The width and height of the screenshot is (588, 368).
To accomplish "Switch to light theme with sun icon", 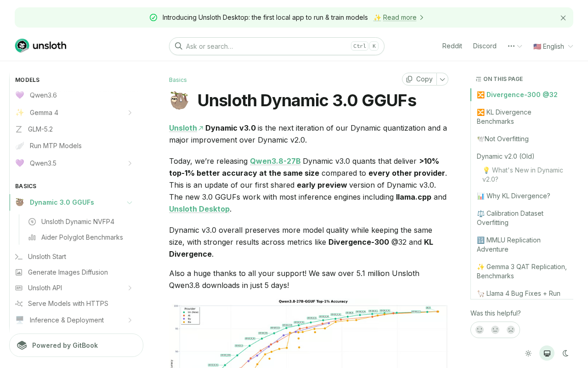I will point(528,353).
